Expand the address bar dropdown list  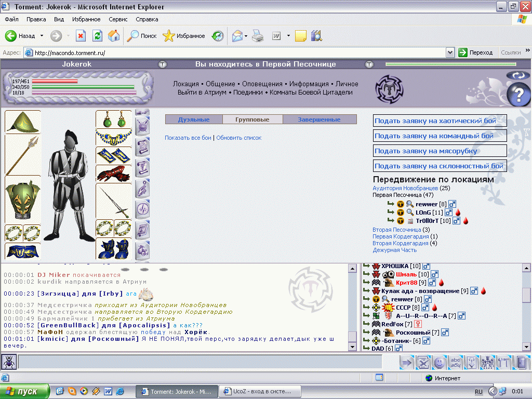click(450, 52)
